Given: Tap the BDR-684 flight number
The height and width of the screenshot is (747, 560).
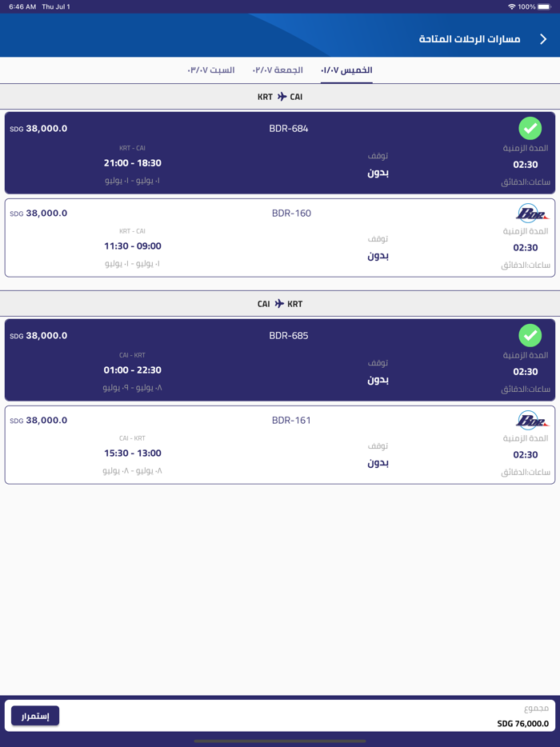Looking at the screenshot, I should click(289, 129).
